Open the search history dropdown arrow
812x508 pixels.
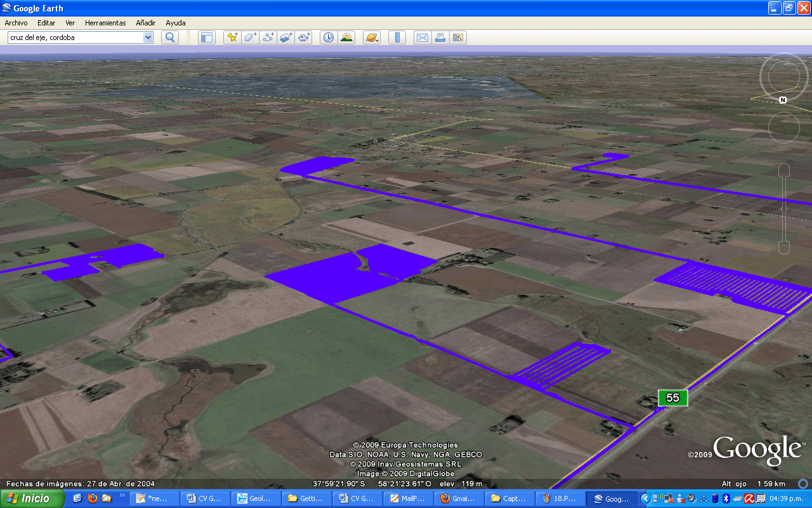pos(148,37)
